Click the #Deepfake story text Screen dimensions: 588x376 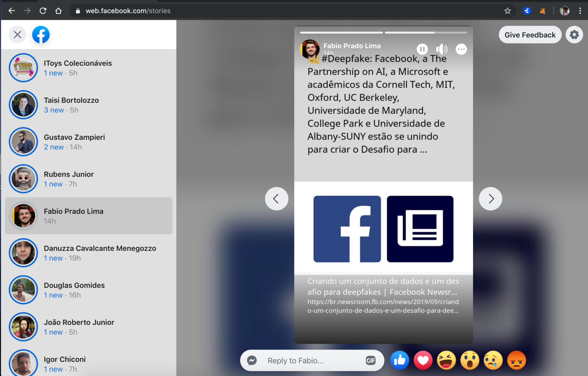tap(381, 104)
